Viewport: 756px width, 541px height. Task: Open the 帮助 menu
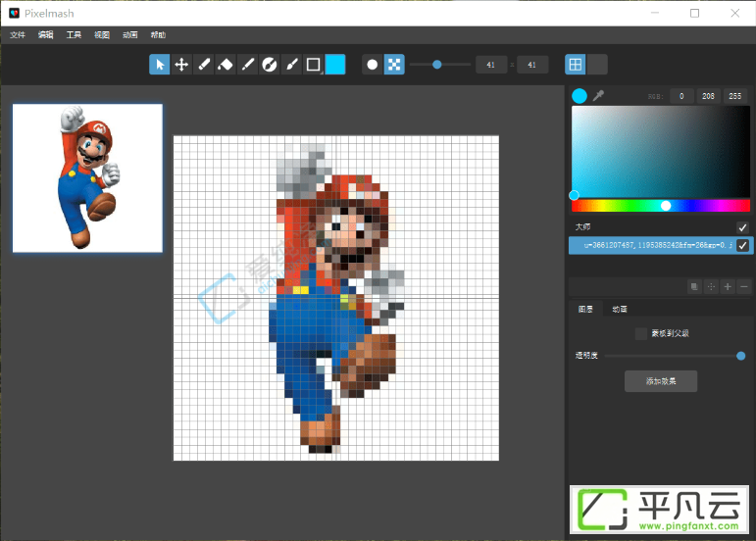point(158,34)
